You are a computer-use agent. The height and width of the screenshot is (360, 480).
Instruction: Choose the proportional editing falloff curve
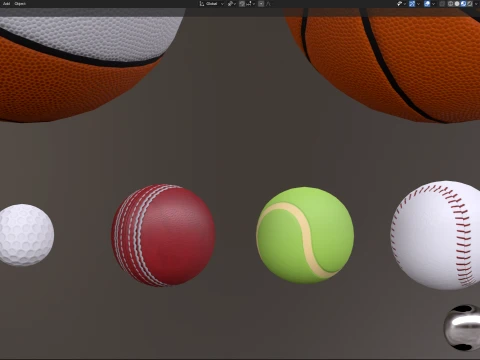(269, 4)
